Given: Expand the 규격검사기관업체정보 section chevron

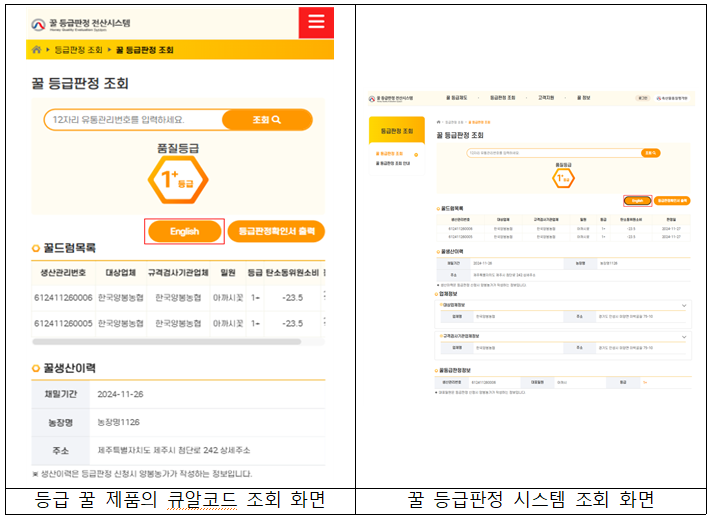Looking at the screenshot, I should [x=684, y=336].
